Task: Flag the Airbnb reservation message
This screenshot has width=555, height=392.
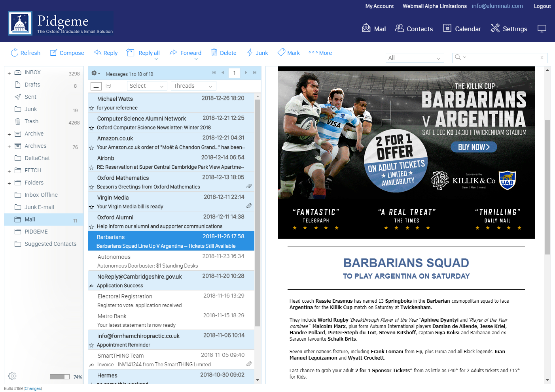Action: (x=91, y=168)
